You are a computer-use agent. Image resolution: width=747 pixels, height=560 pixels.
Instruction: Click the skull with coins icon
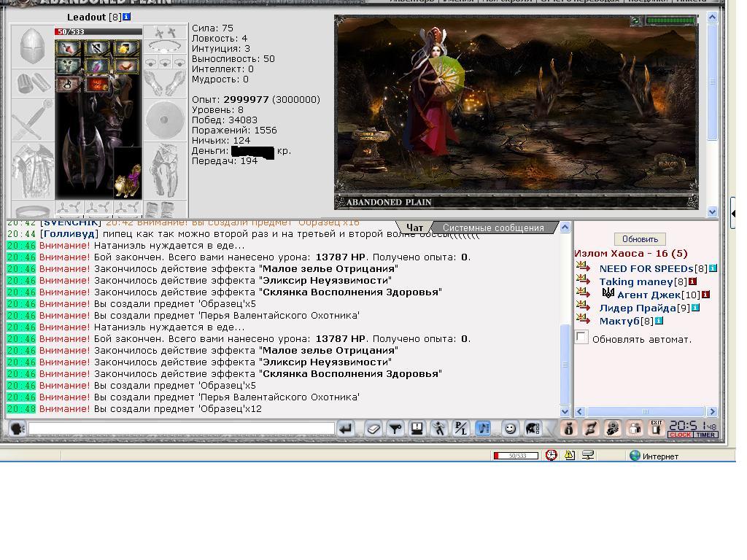point(613,429)
